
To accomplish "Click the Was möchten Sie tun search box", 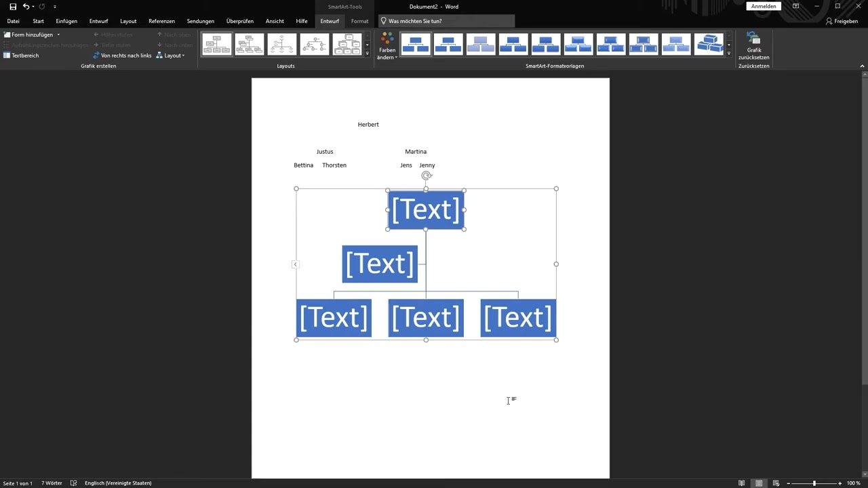I will [x=447, y=21].
